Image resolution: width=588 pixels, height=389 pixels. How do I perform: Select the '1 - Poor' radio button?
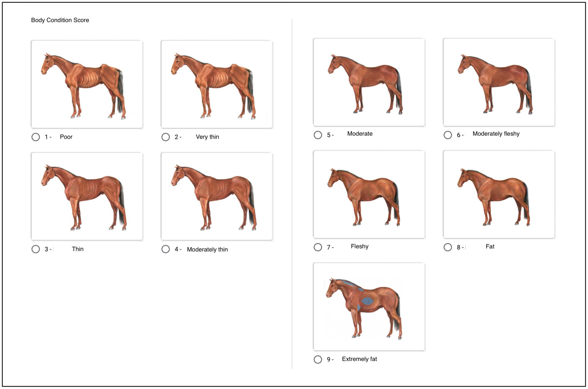click(x=36, y=137)
